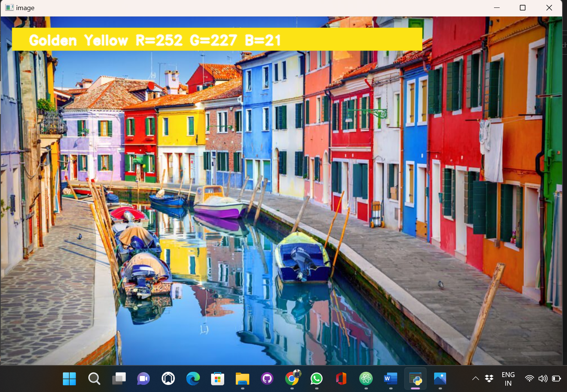Switch to the running Python window via taskbar
The width and height of the screenshot is (567, 392).
(415, 379)
